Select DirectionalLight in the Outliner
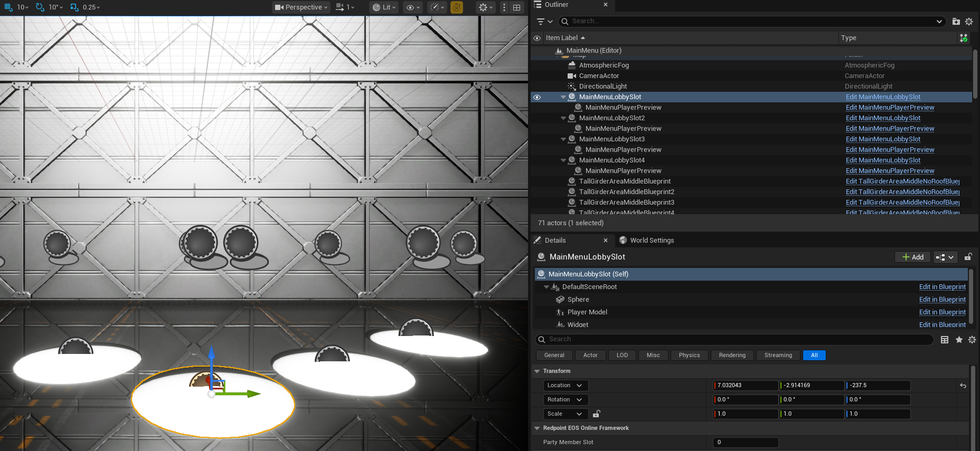The image size is (980, 451). coord(602,87)
